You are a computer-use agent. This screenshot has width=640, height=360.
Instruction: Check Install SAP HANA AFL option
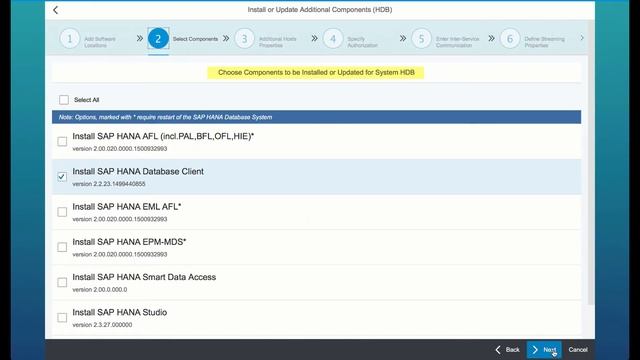(x=62, y=141)
